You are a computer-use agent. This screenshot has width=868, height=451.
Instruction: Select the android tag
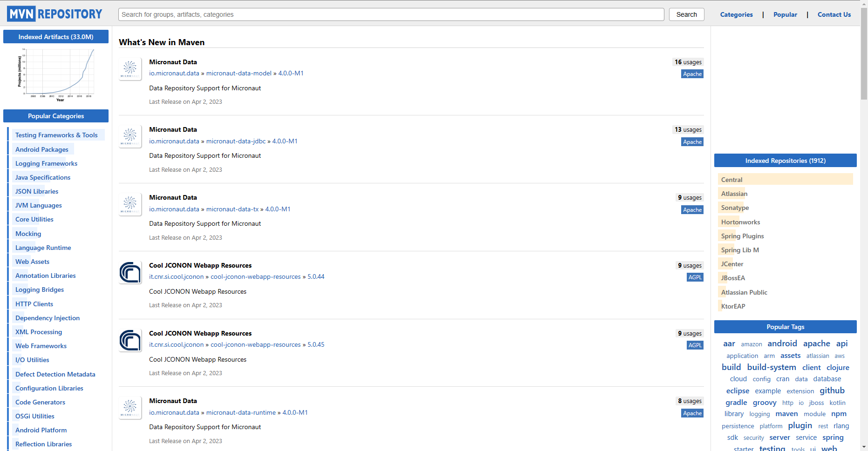(782, 343)
